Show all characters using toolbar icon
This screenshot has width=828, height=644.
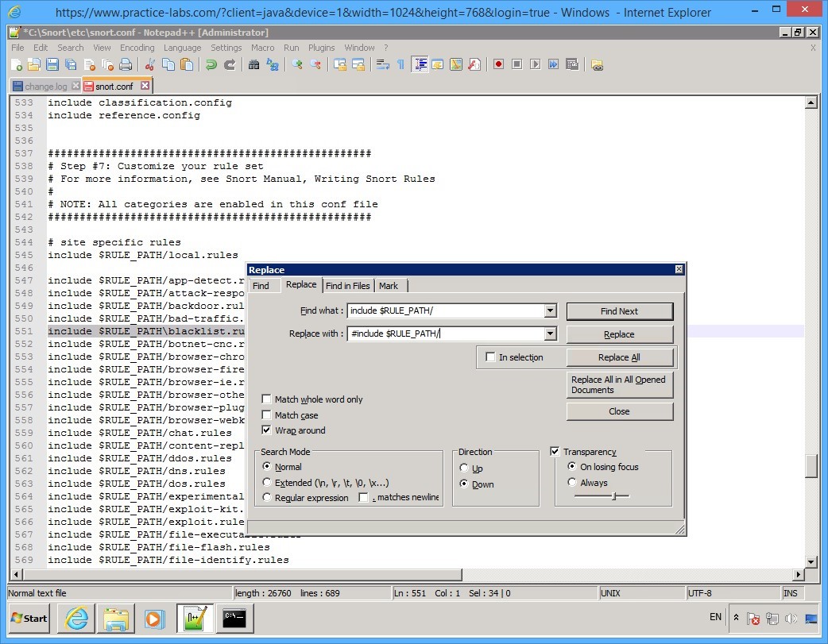(400, 64)
